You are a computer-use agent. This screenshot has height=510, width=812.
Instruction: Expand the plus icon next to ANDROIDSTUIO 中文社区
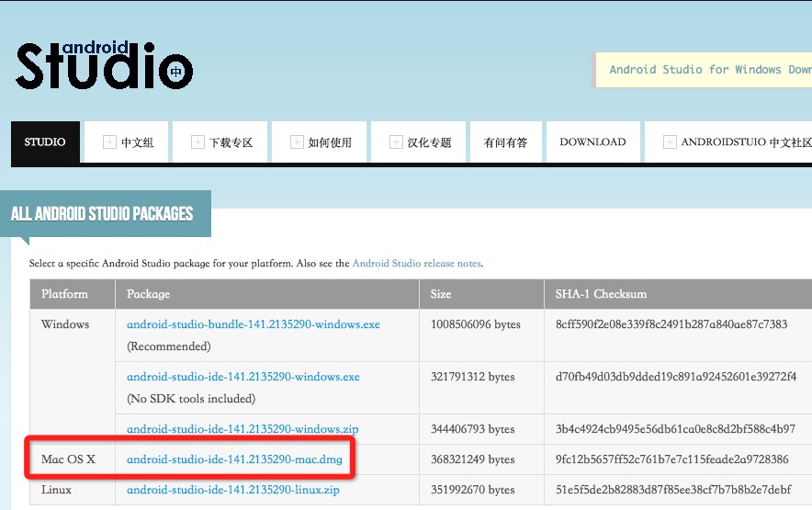670,142
